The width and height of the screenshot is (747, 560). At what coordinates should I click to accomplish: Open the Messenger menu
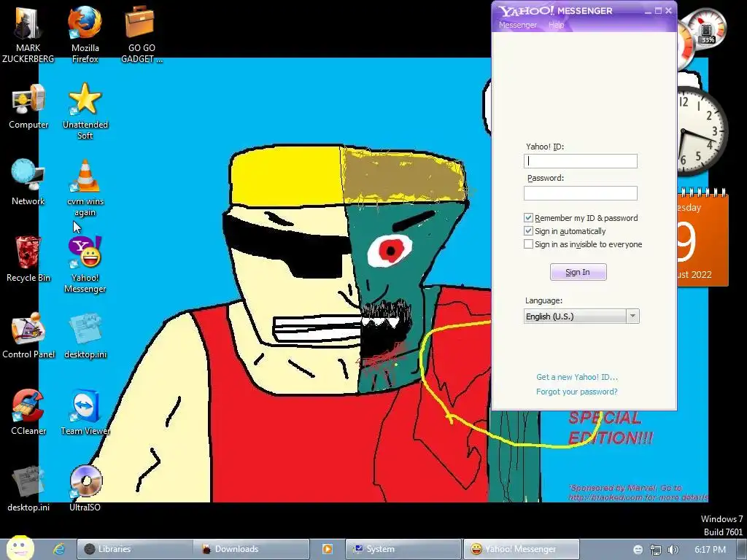[x=517, y=25]
